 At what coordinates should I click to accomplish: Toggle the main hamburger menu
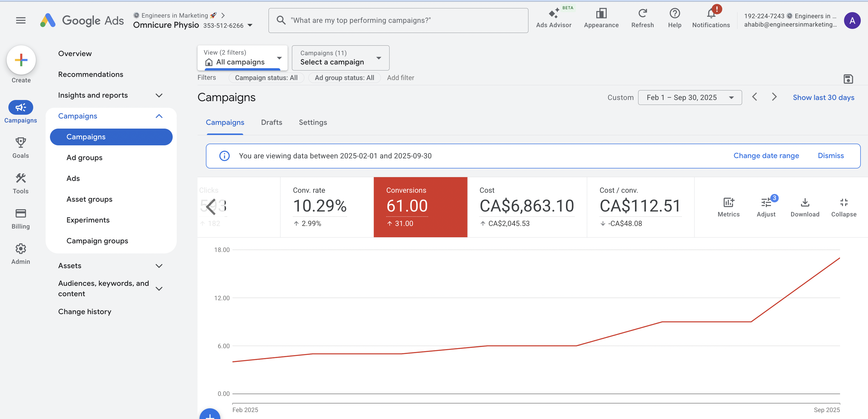click(21, 20)
